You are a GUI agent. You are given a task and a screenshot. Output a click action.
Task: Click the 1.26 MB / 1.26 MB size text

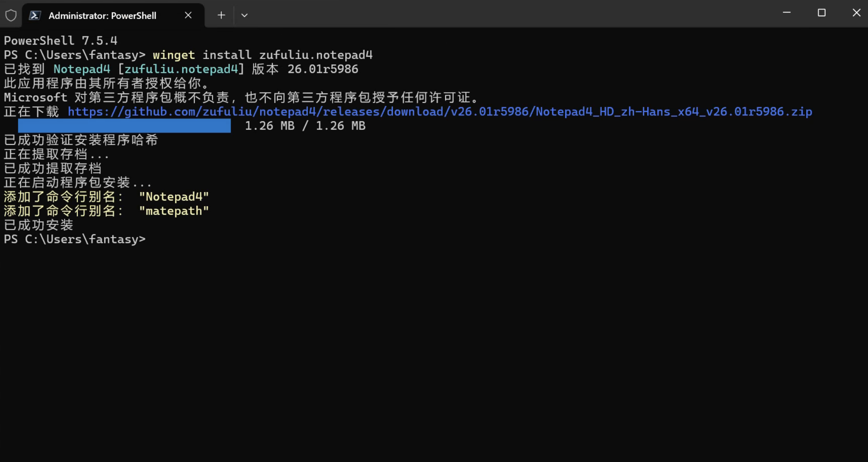coord(305,126)
